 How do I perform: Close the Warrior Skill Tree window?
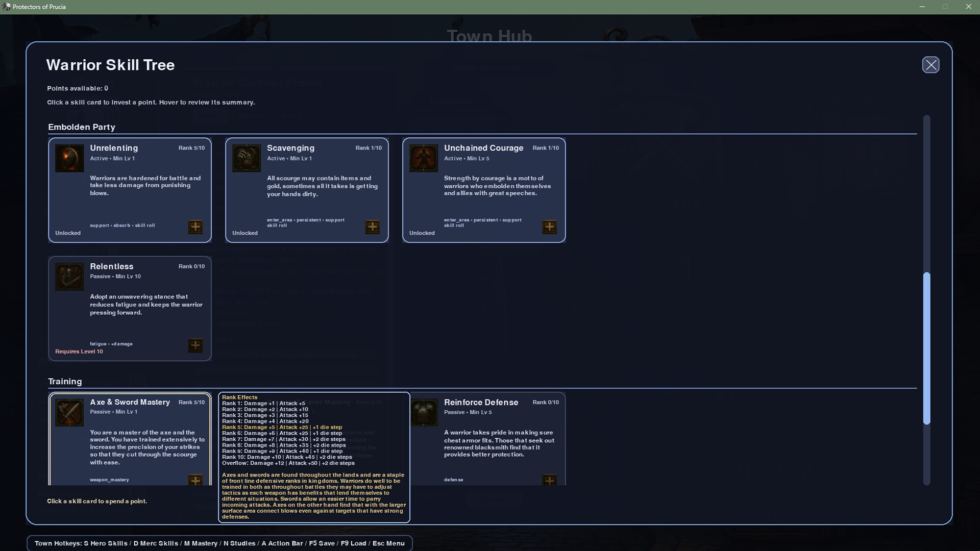[930, 65]
